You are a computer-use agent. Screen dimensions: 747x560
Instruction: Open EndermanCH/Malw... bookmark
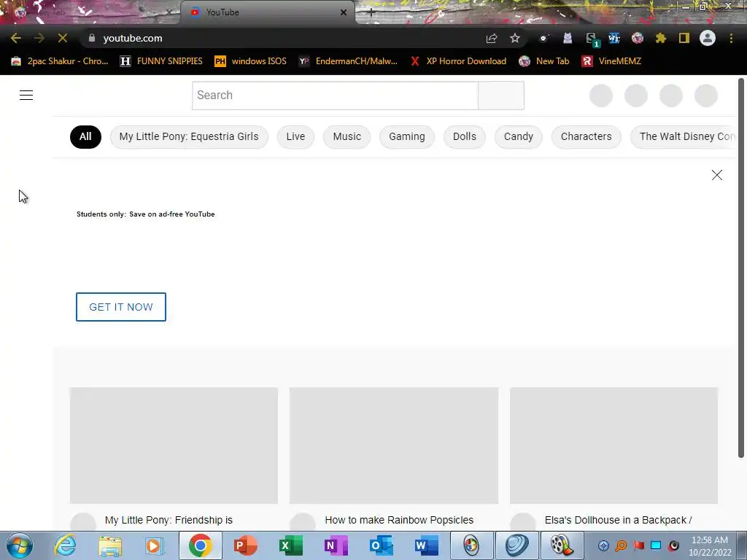point(348,61)
